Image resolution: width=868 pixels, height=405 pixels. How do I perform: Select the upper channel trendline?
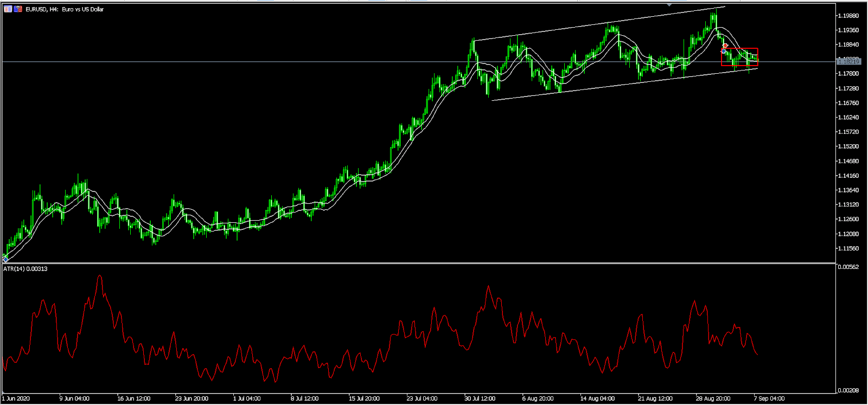(x=597, y=24)
